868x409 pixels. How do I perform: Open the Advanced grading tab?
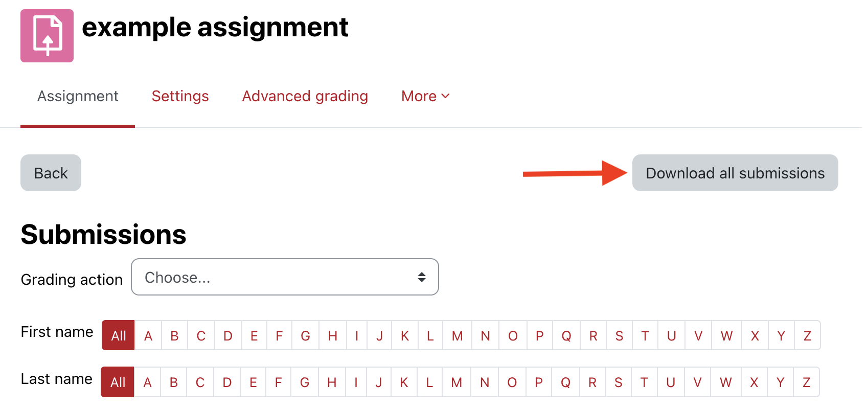click(x=305, y=96)
